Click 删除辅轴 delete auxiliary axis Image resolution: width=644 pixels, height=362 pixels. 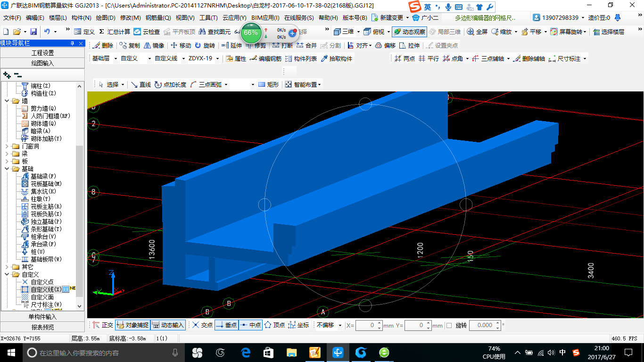click(529, 59)
